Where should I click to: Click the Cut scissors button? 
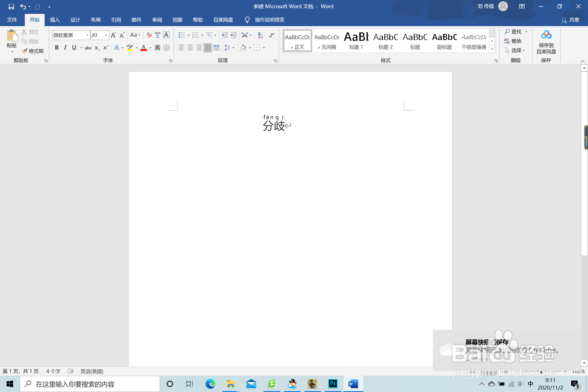30,32
